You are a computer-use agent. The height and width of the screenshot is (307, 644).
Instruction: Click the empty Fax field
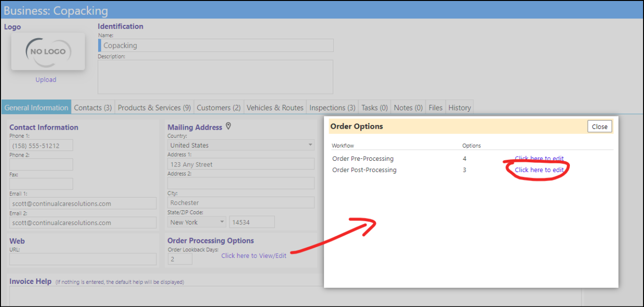click(41, 184)
